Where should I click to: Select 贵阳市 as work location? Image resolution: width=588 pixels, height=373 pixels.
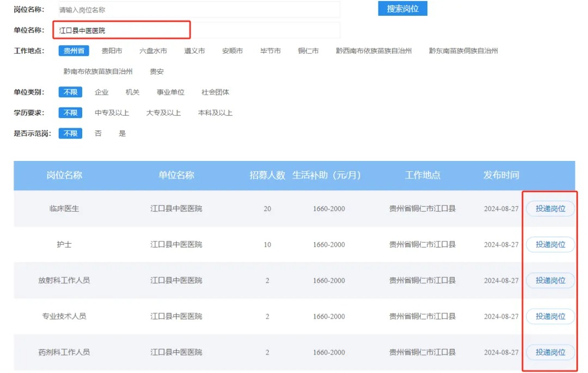click(x=112, y=51)
